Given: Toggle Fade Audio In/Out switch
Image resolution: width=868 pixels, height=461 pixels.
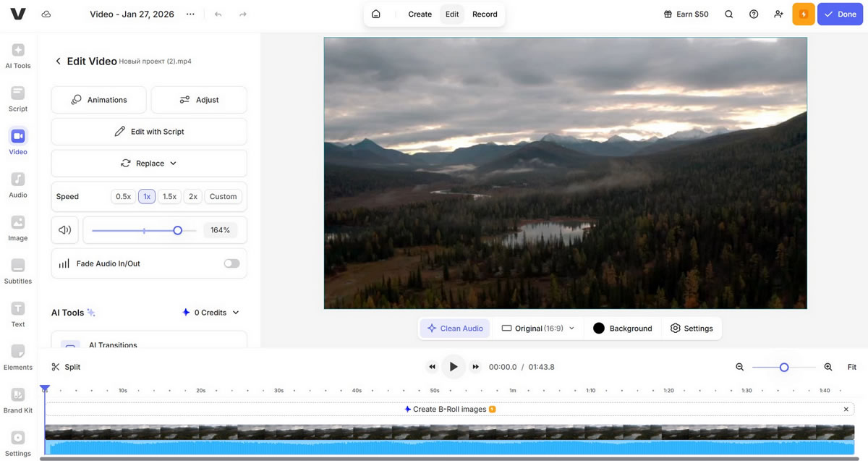Looking at the screenshot, I should point(231,263).
